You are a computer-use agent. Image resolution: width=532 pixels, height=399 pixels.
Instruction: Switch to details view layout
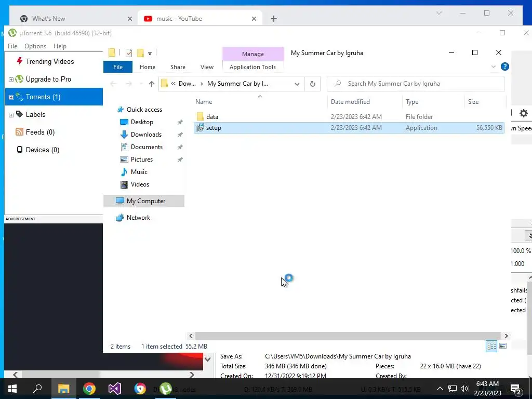491,346
